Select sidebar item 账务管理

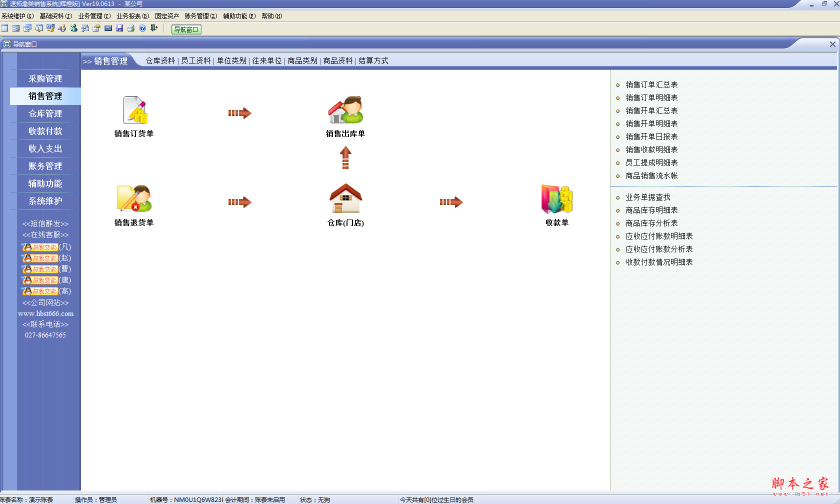pyautogui.click(x=45, y=166)
